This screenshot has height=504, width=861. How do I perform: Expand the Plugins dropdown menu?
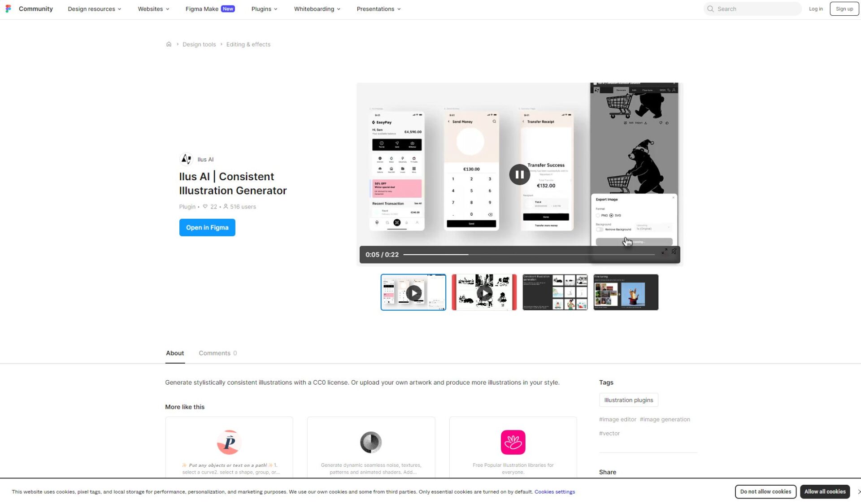(x=264, y=9)
